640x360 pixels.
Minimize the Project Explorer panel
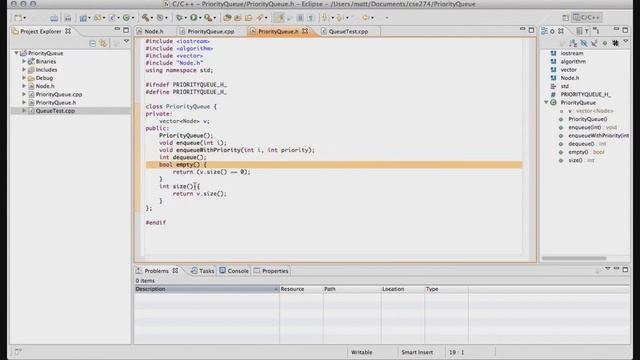(x=117, y=29)
